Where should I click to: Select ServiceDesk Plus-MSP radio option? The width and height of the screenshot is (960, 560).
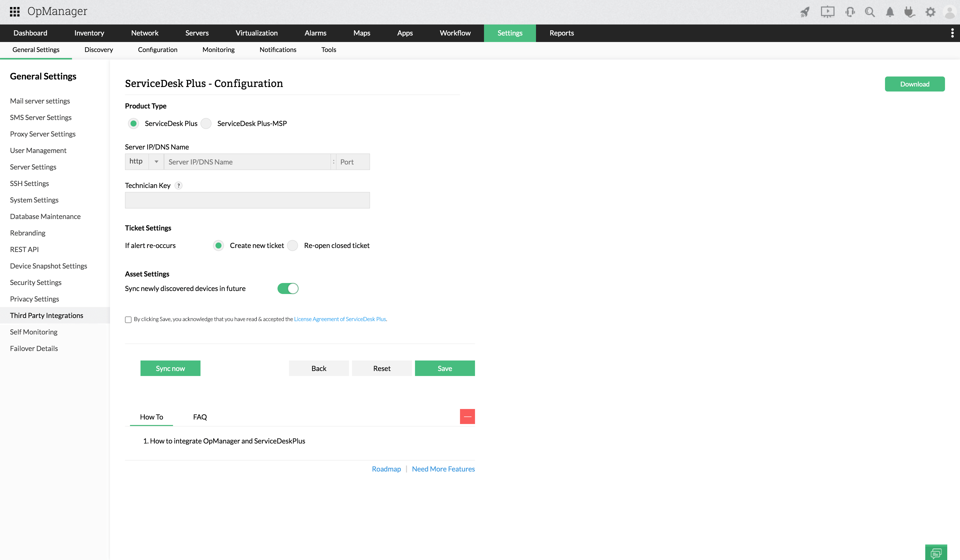pyautogui.click(x=206, y=123)
